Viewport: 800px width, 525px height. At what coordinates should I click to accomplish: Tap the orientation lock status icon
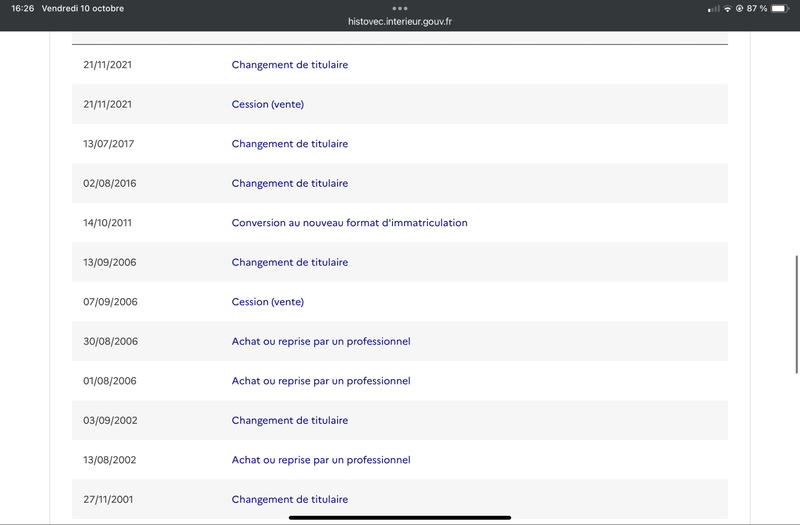click(x=739, y=9)
